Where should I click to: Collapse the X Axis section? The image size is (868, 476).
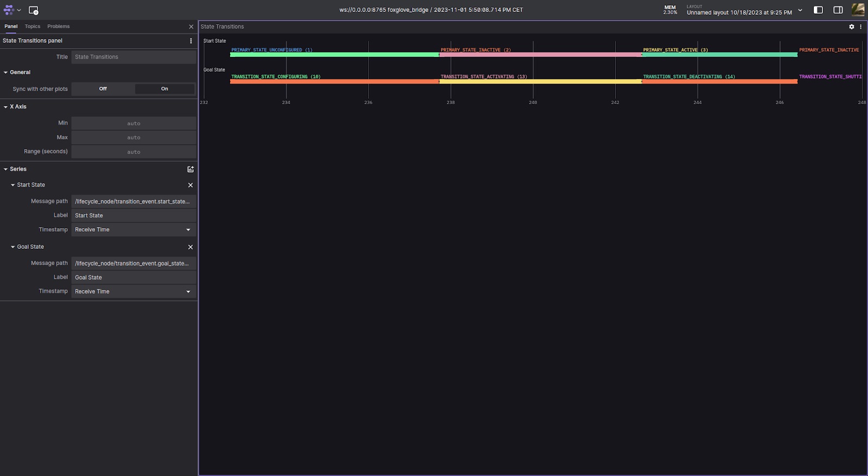(6, 107)
